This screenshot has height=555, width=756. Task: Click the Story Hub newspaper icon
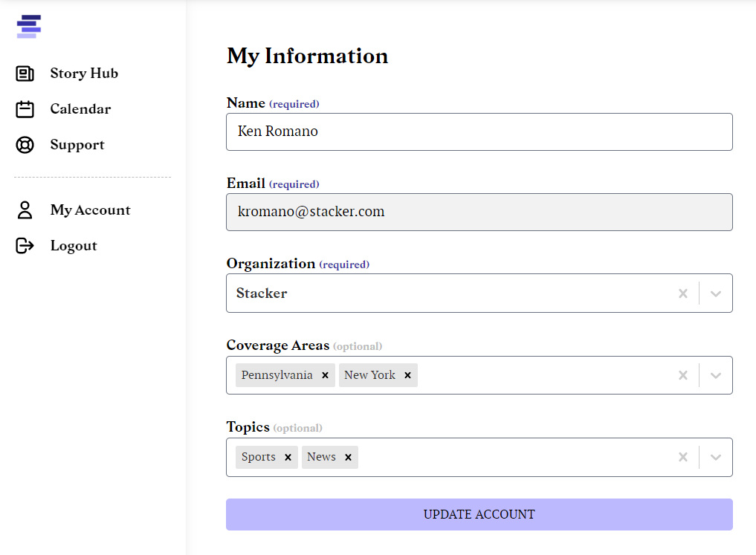[25, 74]
